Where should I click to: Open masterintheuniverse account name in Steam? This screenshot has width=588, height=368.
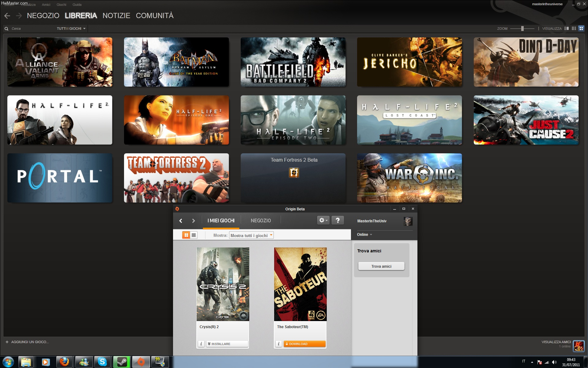pos(547,4)
